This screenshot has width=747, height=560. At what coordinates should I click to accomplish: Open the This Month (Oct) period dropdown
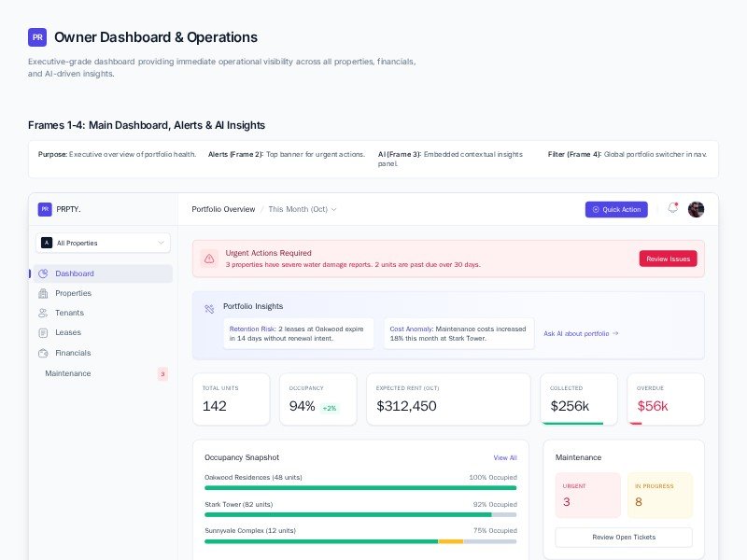click(302, 209)
